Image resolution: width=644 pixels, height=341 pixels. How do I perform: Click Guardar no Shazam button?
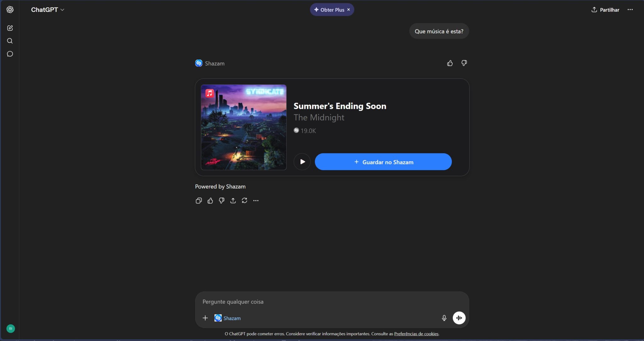point(383,162)
